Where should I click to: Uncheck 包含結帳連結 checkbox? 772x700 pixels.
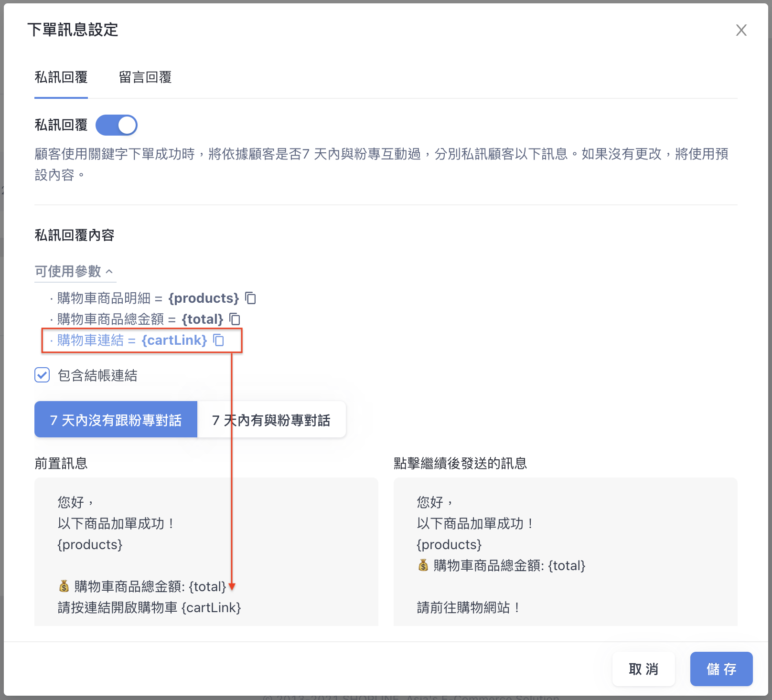pos(42,375)
